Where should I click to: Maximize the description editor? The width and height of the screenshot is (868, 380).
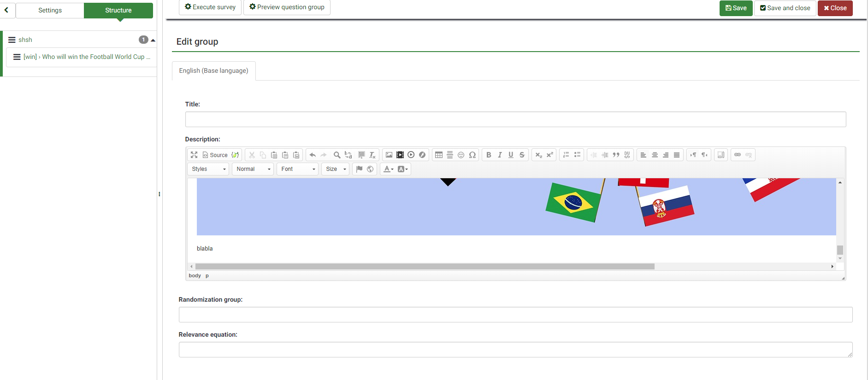(x=194, y=155)
